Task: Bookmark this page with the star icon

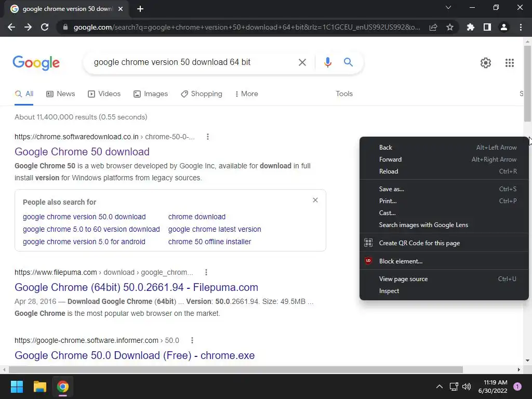Action: tap(450, 27)
